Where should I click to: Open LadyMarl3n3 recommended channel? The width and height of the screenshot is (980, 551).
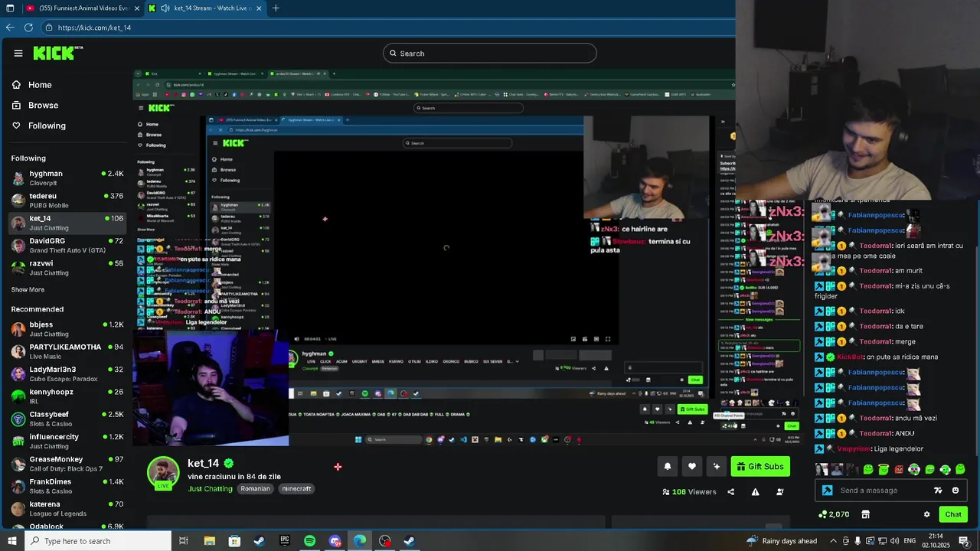(67, 373)
